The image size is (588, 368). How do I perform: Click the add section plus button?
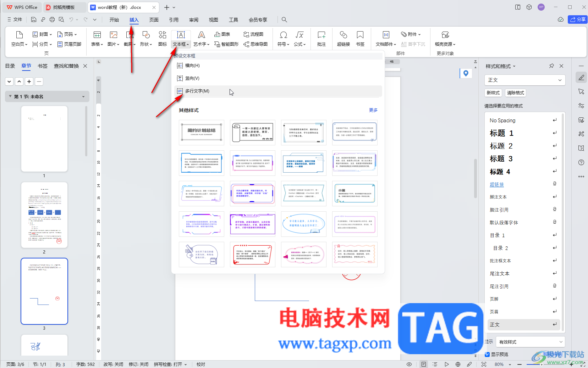tap(29, 82)
